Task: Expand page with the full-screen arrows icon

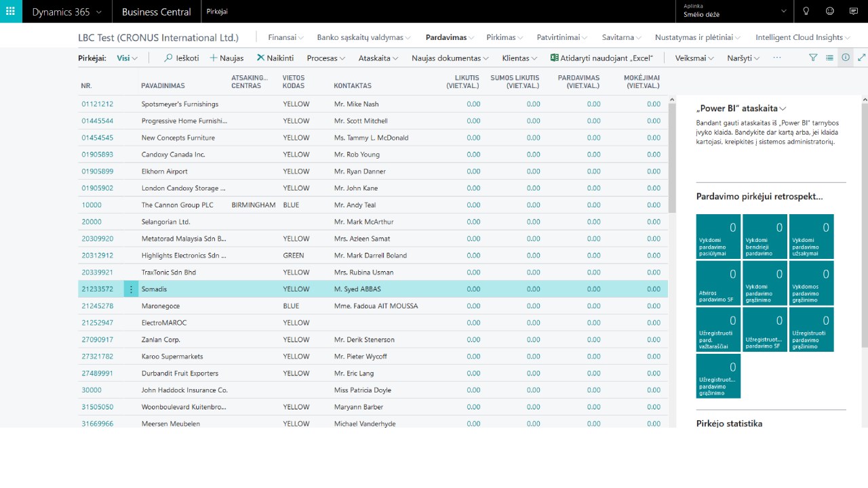Action: pyautogui.click(x=861, y=58)
